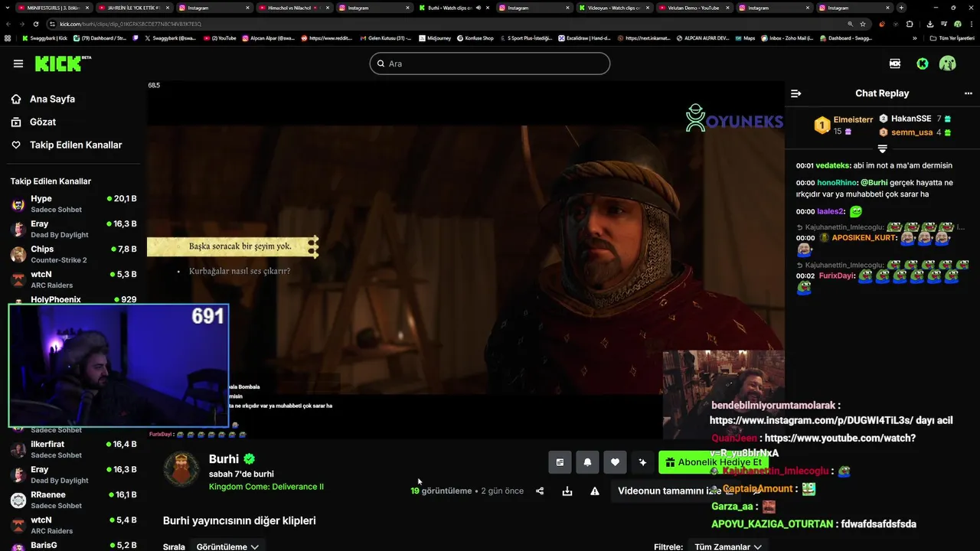Open Chat Replay three-dot options
The width and height of the screenshot is (980, 551).
(968, 93)
